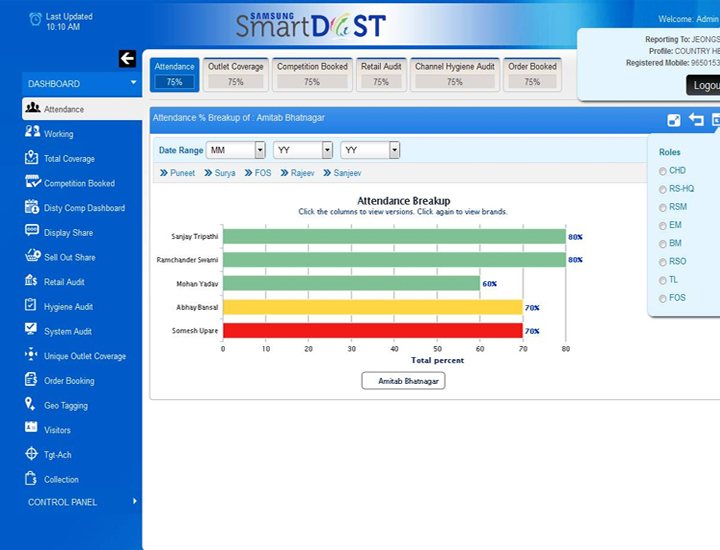Click the Sell Out Share basket icon
The width and height of the screenshot is (720, 550).
click(33, 255)
